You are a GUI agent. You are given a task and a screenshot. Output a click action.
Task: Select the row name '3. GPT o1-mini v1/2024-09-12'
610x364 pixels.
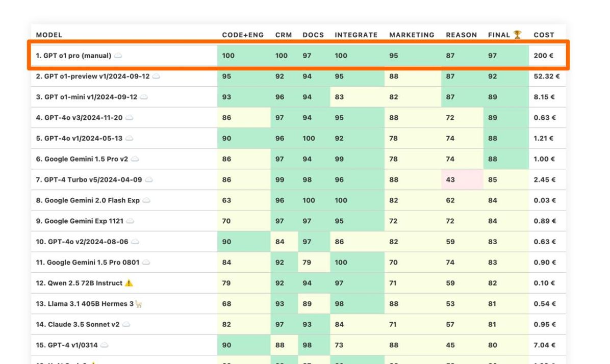click(86, 97)
